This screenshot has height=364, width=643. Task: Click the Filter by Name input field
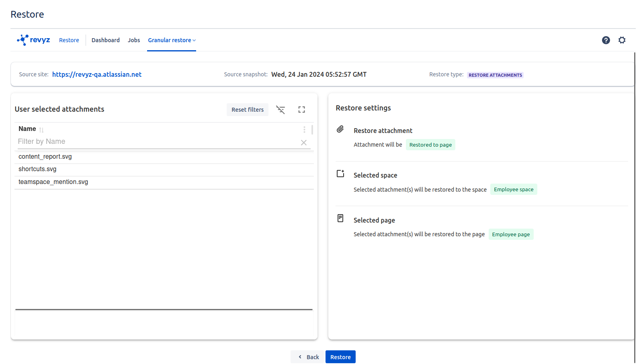pos(157,142)
